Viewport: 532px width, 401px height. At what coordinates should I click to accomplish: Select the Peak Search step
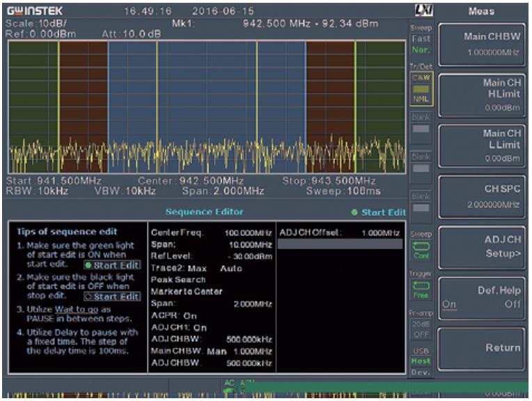click(x=178, y=280)
